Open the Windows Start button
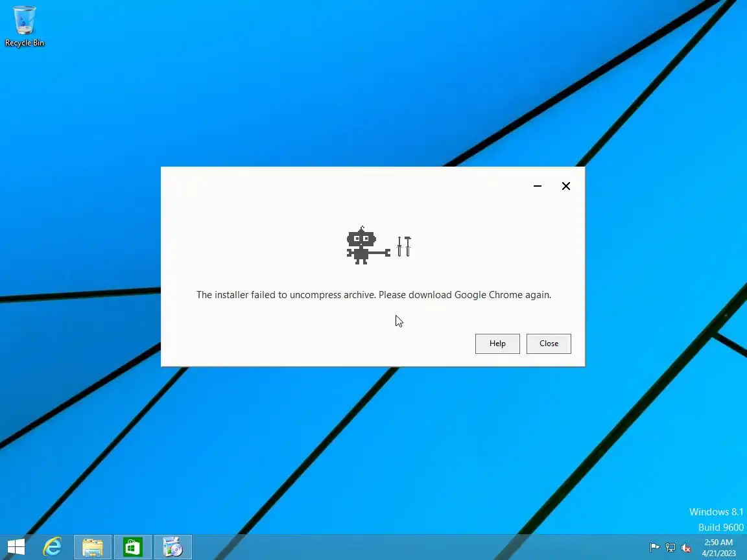 pyautogui.click(x=16, y=547)
